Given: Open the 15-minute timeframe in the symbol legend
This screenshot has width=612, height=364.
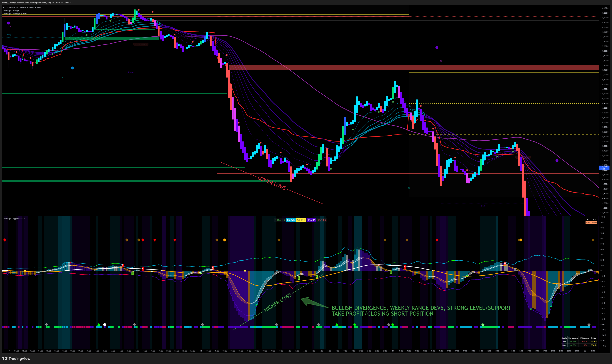Looking at the screenshot, I should 17,8.
